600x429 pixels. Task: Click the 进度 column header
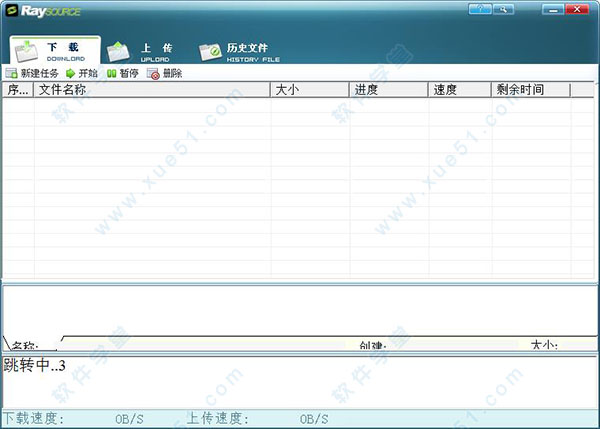coord(389,90)
